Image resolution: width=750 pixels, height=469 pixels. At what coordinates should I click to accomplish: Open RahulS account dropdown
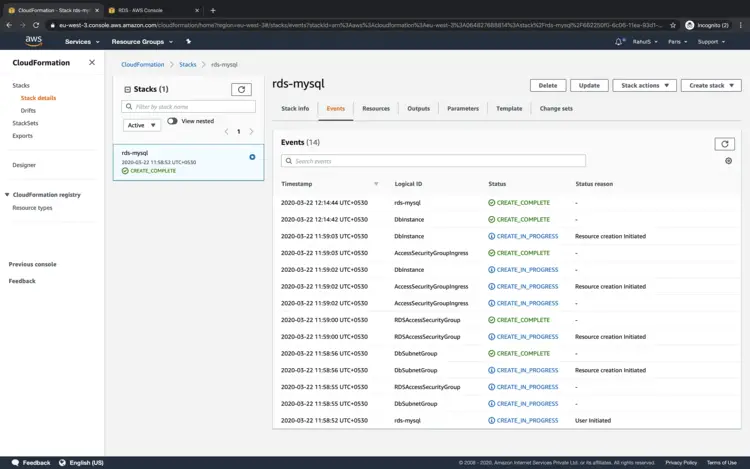(645, 42)
